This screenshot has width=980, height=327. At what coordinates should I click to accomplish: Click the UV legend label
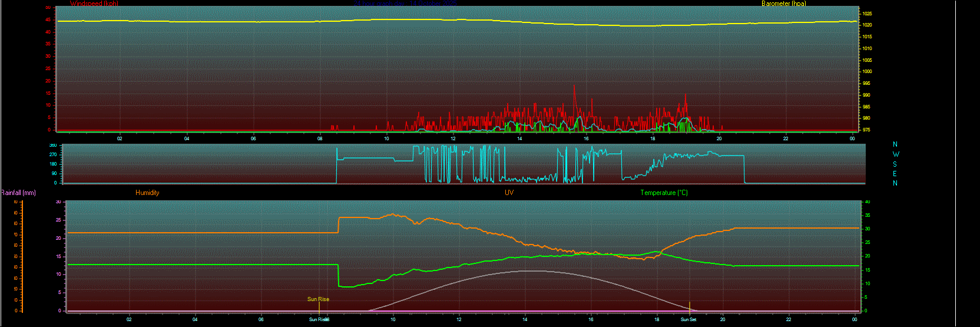(509, 193)
